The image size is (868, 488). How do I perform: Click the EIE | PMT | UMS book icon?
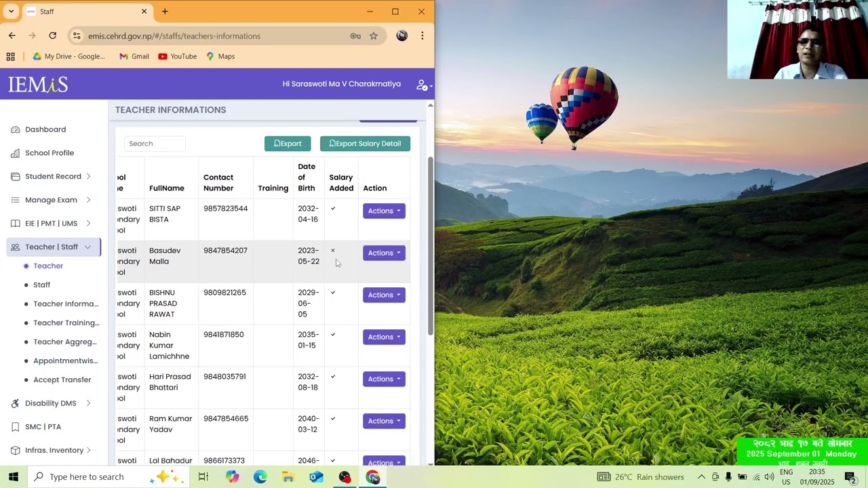16,224
